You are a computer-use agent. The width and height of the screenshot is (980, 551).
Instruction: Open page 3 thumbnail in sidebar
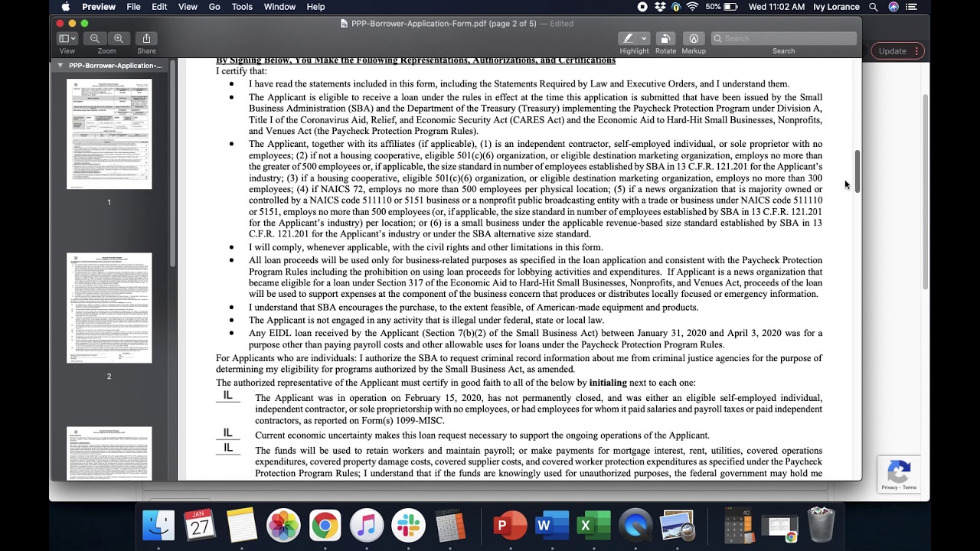coord(109,453)
